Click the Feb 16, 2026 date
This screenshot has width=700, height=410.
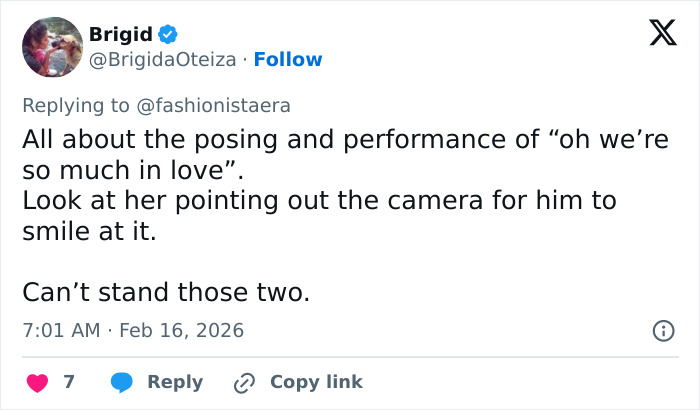point(181,330)
